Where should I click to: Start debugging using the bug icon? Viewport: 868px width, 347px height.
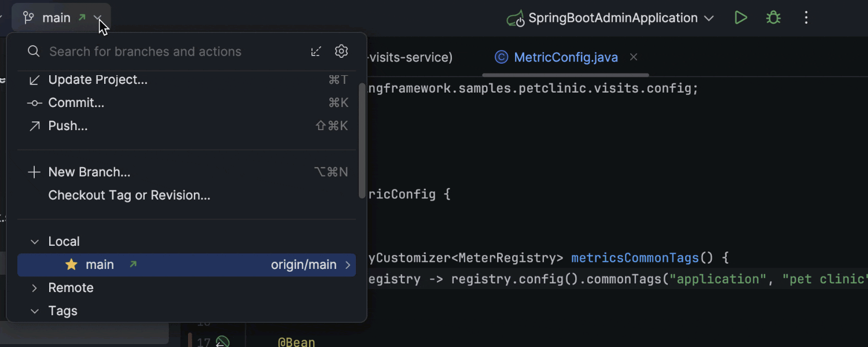(x=774, y=17)
